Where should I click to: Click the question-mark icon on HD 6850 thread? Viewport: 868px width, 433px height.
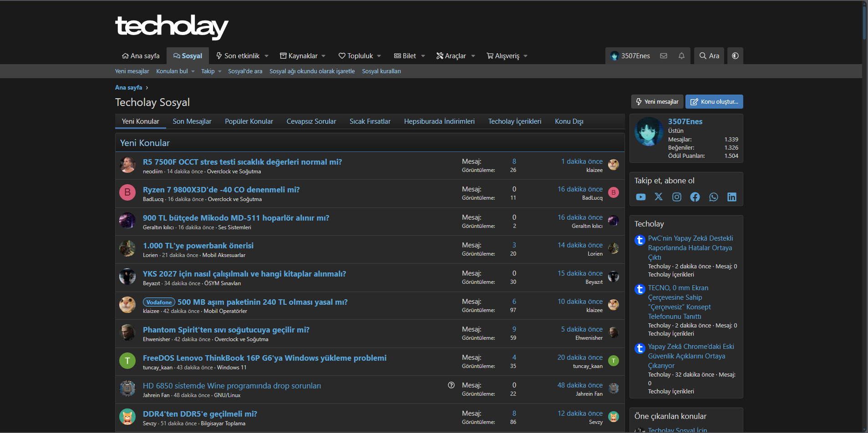click(x=451, y=385)
